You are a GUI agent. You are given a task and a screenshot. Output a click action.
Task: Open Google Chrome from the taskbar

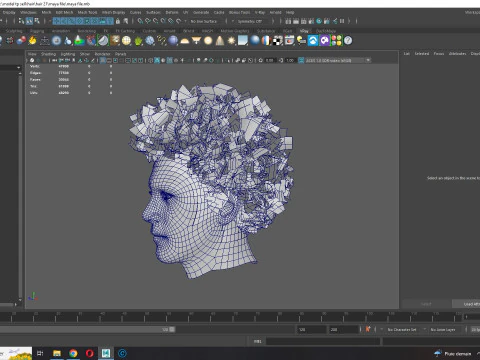[73, 353]
